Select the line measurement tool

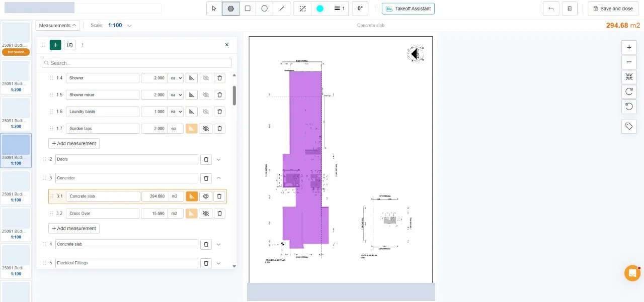[x=281, y=9]
